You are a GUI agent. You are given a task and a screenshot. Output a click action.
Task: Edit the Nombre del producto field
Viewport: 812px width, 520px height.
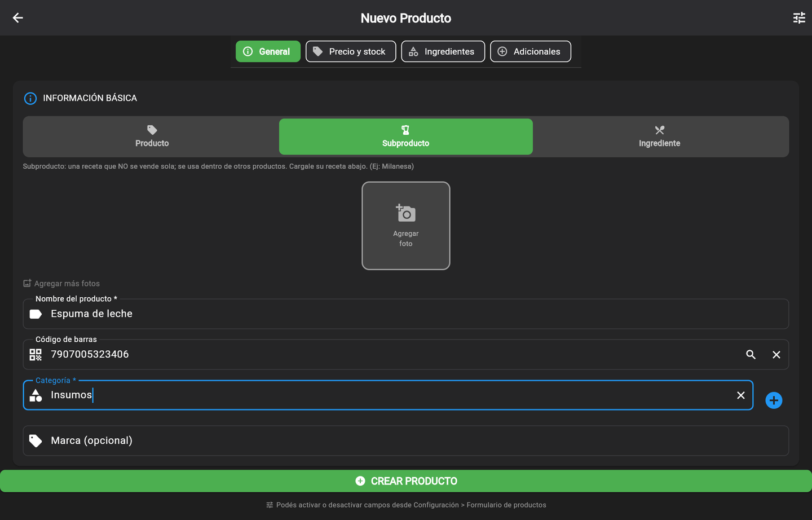[x=405, y=314]
